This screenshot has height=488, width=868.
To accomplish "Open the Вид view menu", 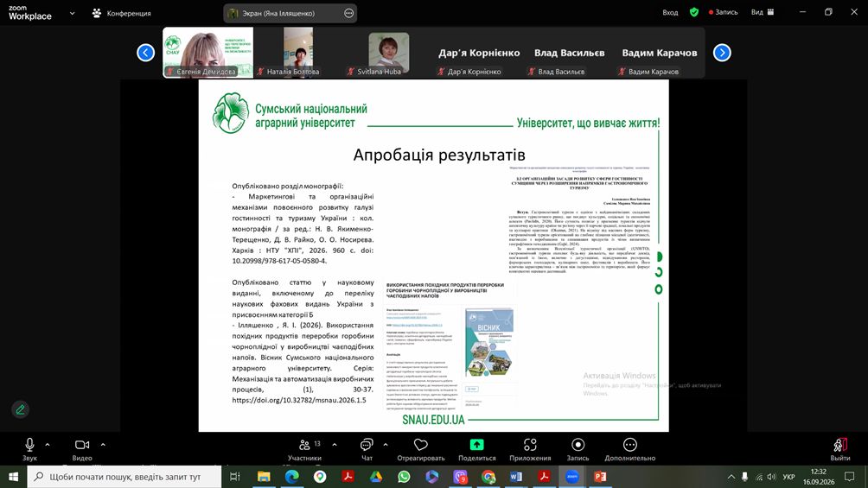I will click(x=763, y=12).
